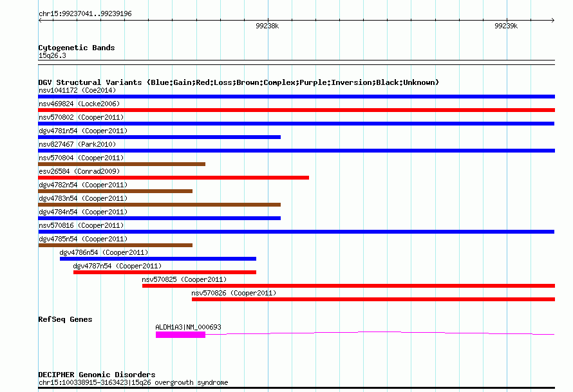573x392 pixels.
Task: Open the esv26584 (Conrad2009) red bar
Action: click(x=174, y=178)
